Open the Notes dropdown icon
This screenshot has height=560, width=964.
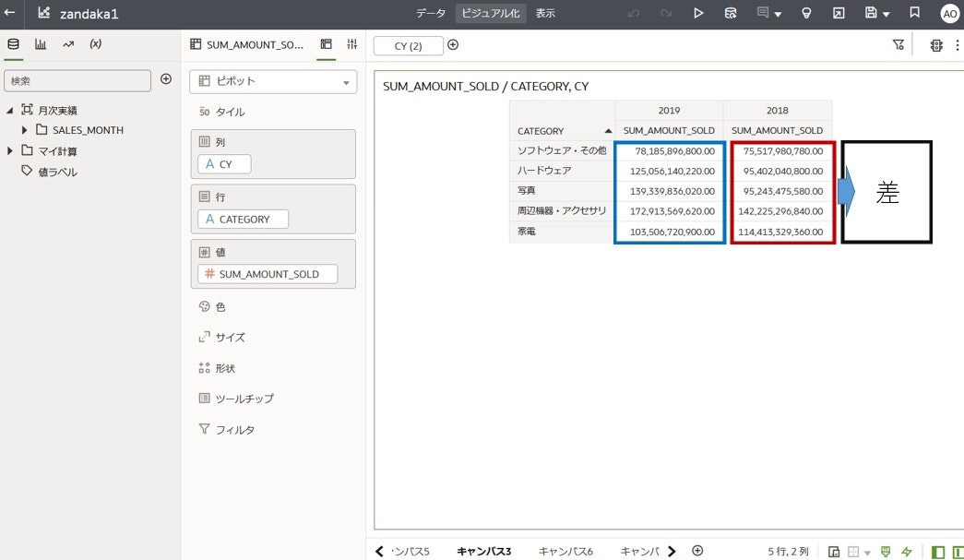click(x=768, y=13)
